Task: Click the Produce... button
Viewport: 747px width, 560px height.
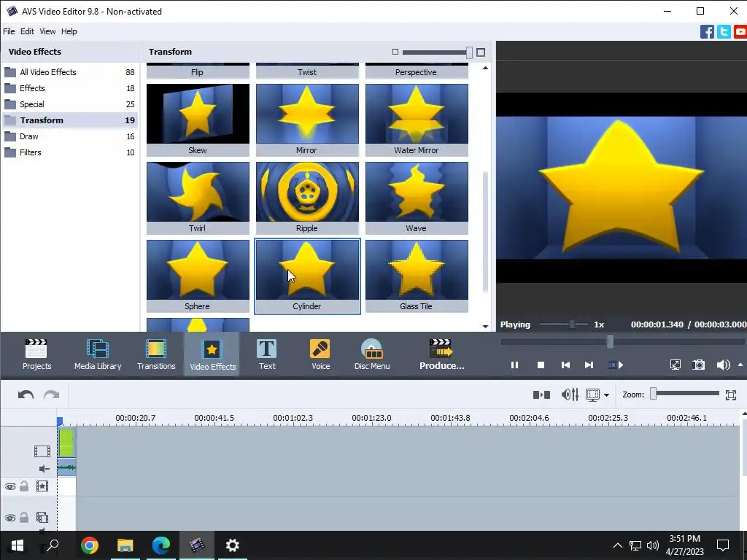Action: point(441,354)
